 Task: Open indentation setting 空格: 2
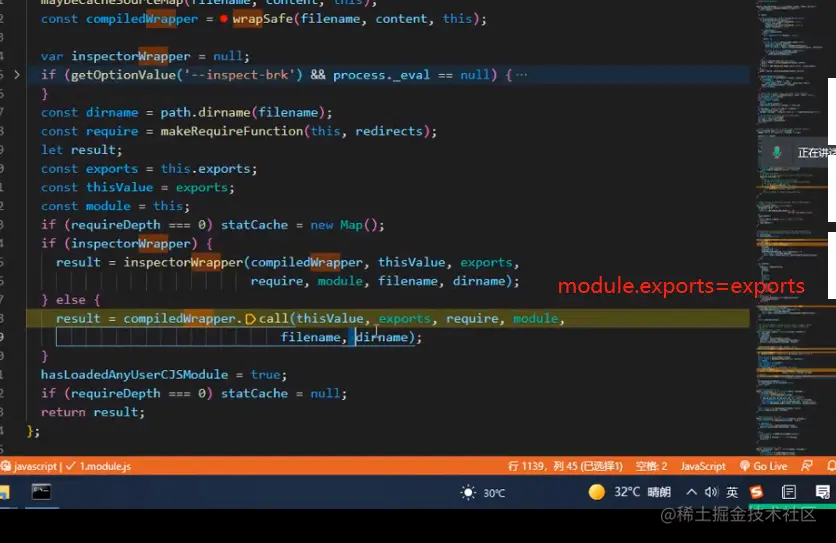click(x=651, y=466)
